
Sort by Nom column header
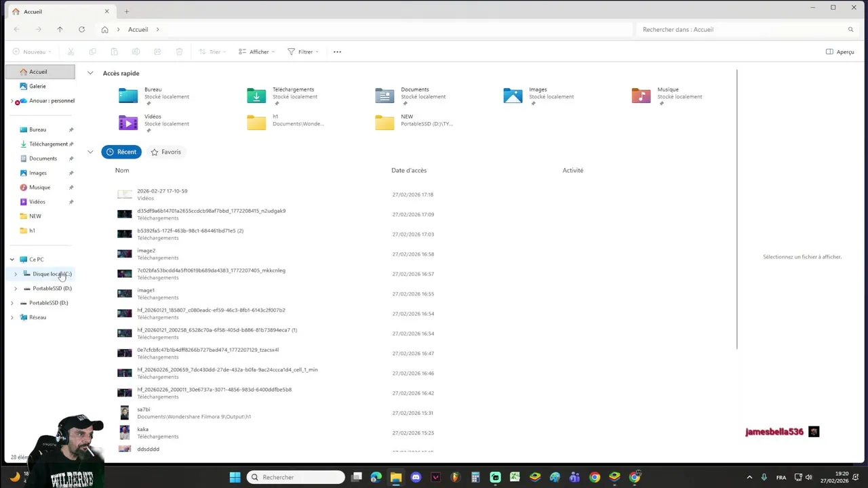122,170
